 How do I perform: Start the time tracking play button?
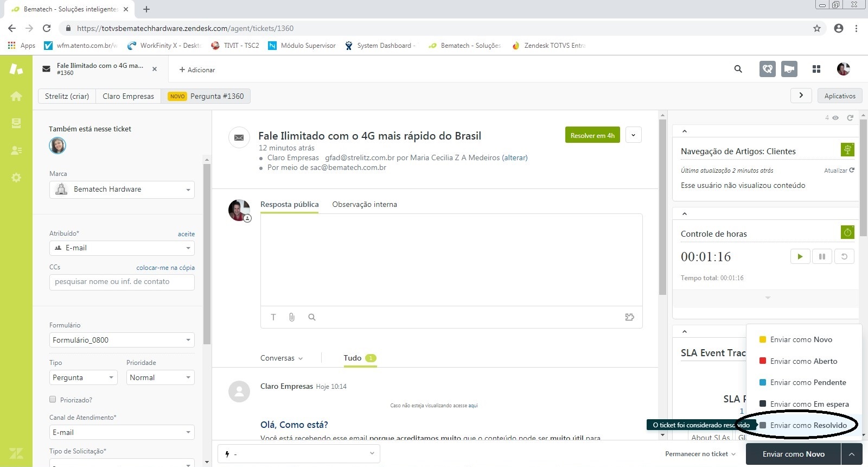tap(800, 256)
